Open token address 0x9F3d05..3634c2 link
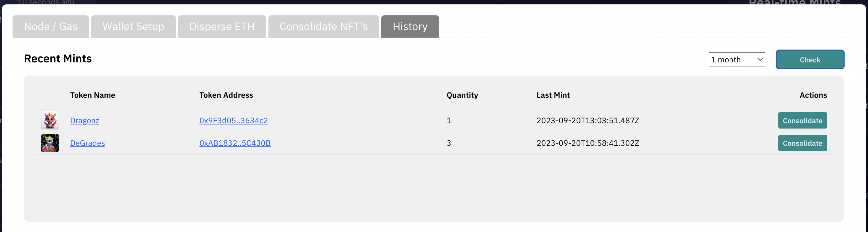The height and width of the screenshot is (232, 868). [x=234, y=120]
